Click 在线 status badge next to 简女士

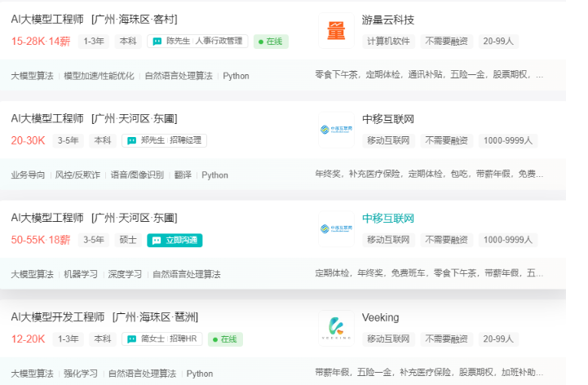[x=225, y=339]
